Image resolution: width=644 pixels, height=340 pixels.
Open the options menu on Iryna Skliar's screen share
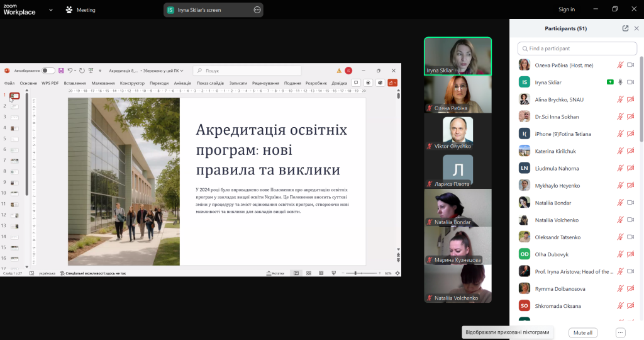point(257,10)
